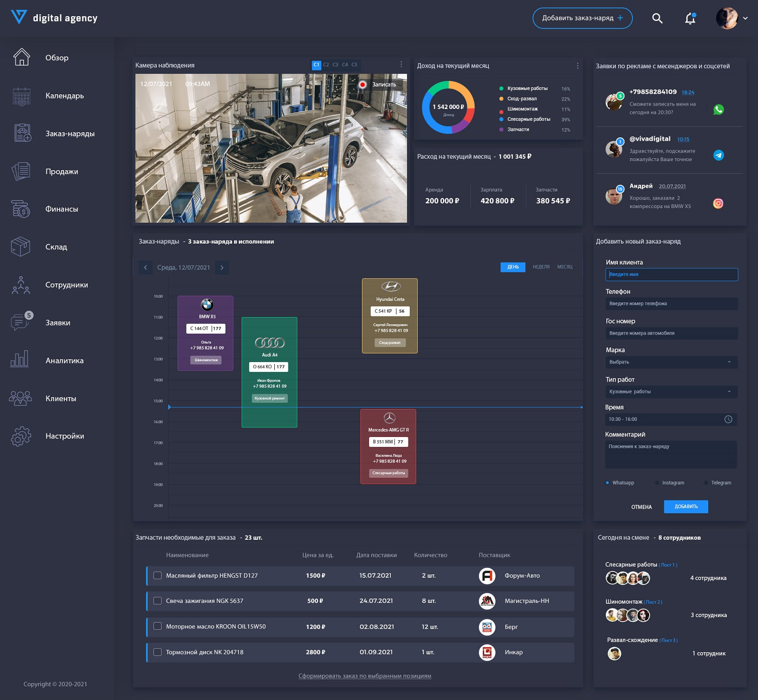Open the WhatsApp icon for +79858284109
The width and height of the screenshot is (758, 700).
coord(719,109)
